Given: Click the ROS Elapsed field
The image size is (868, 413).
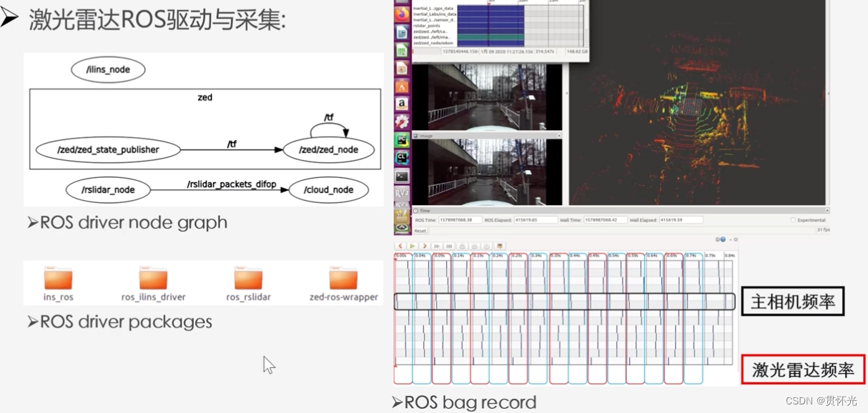Looking at the screenshot, I should pos(536,220).
